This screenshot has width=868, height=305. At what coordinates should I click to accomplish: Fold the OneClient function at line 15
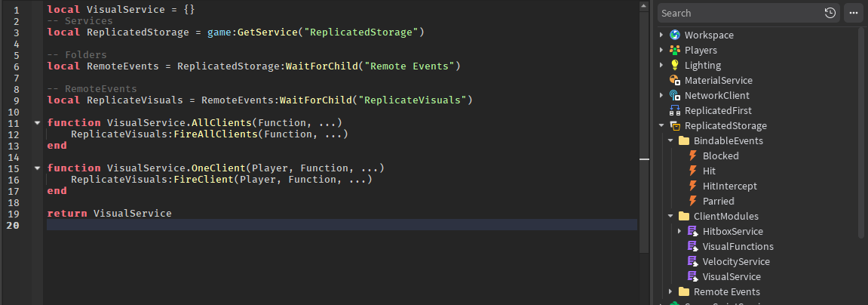(x=37, y=168)
